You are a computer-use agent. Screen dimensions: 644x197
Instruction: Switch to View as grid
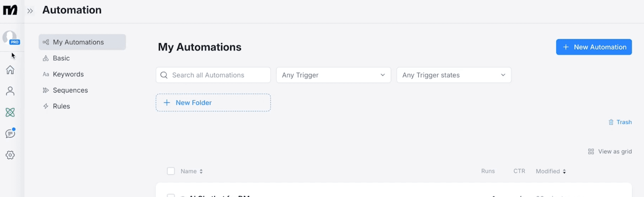click(610, 152)
